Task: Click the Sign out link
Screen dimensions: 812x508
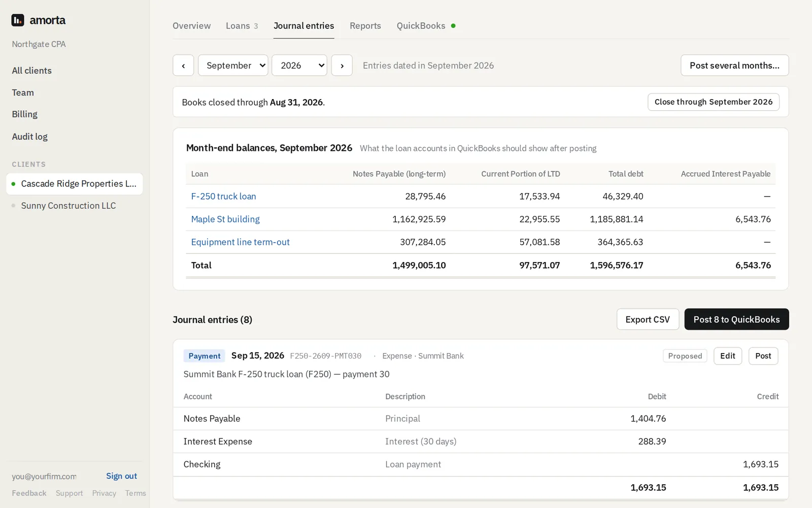Action: [121, 476]
